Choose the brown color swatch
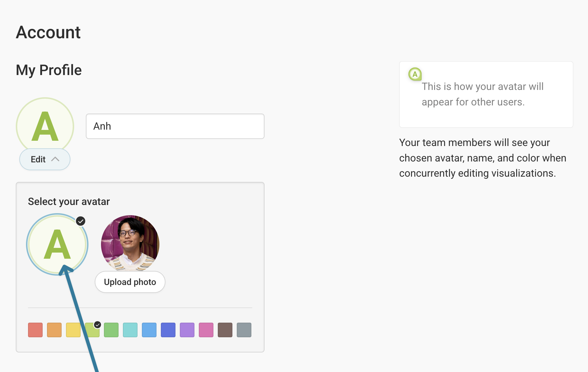The width and height of the screenshot is (588, 372). 225,330
